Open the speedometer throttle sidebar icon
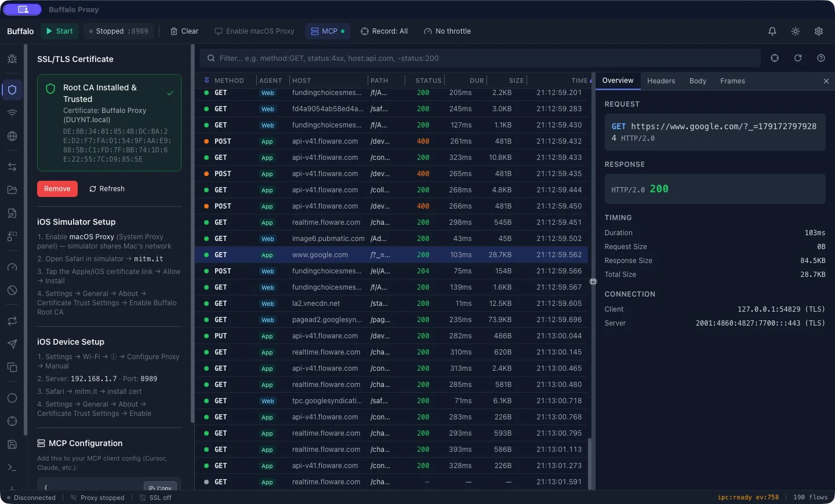The height and width of the screenshot is (504, 835). (12, 267)
